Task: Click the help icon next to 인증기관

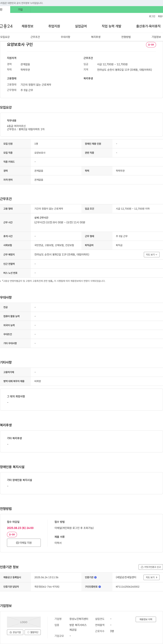Action: pos(95,577)
